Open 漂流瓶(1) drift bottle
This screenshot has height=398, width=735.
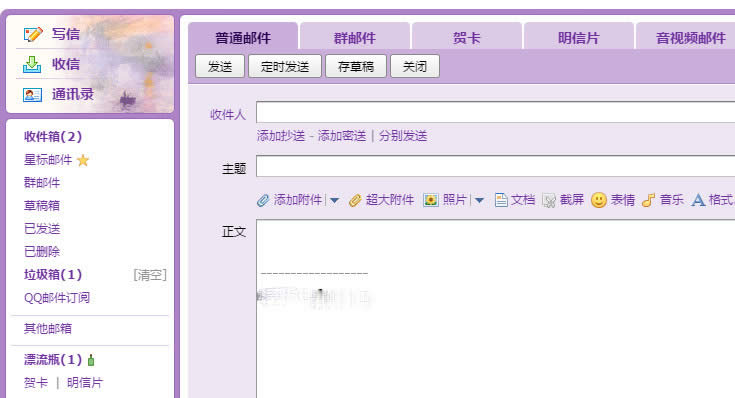(x=53, y=360)
